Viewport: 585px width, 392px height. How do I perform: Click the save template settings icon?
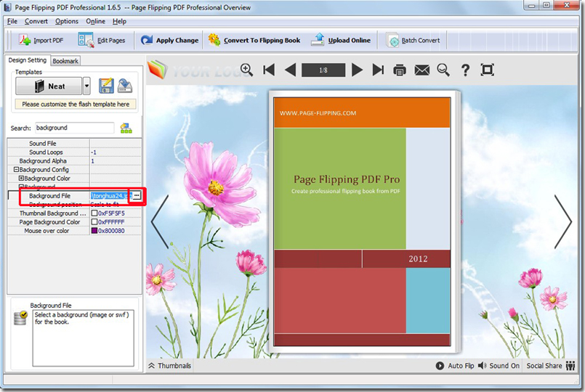click(x=106, y=86)
